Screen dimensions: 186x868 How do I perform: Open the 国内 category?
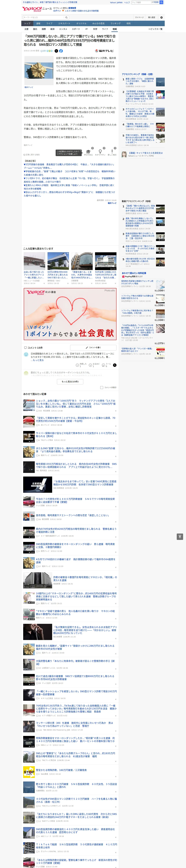(x=35, y=29)
